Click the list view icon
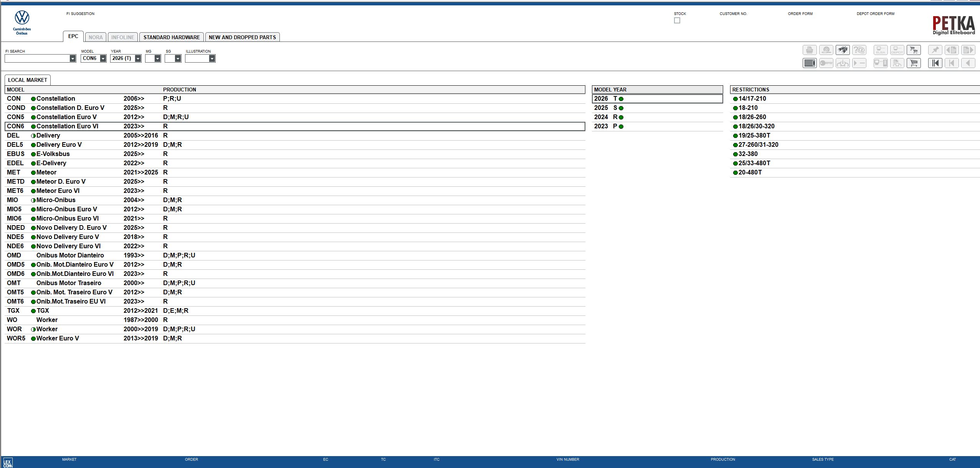Image resolution: width=980 pixels, height=468 pixels. click(810, 63)
